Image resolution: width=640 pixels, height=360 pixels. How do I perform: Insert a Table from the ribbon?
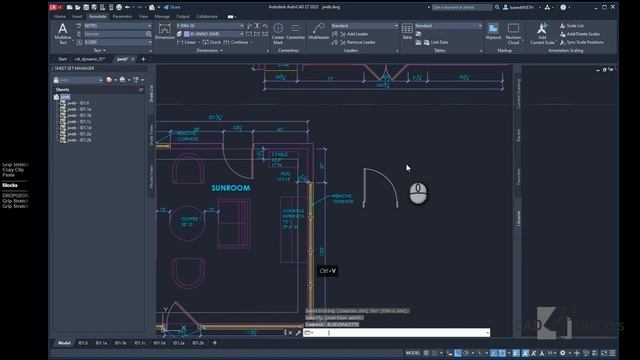[407, 31]
